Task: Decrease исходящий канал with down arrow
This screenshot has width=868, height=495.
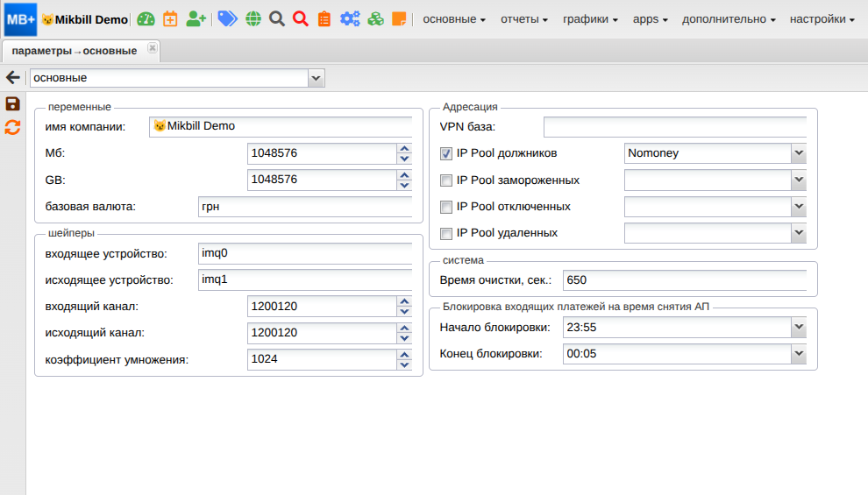Action: click(405, 338)
